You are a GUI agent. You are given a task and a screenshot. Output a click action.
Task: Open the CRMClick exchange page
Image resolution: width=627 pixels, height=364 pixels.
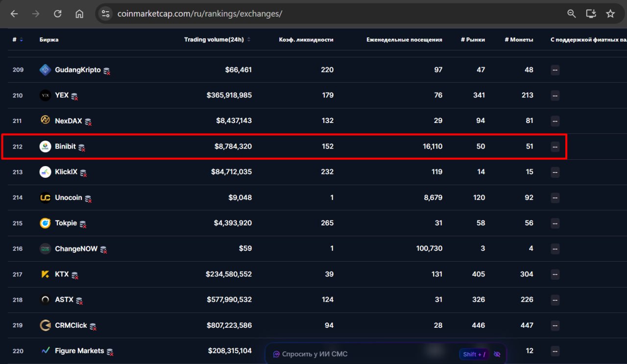click(71, 325)
